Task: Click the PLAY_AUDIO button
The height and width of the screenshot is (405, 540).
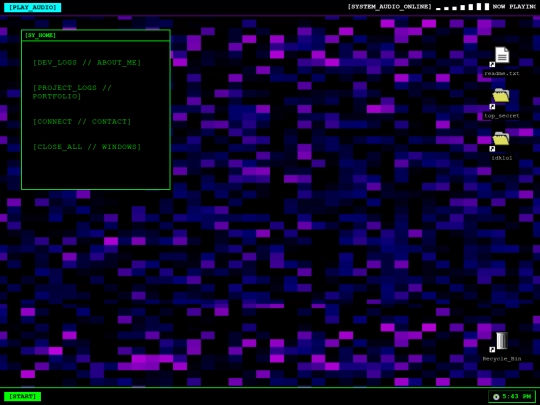Action: pos(32,7)
